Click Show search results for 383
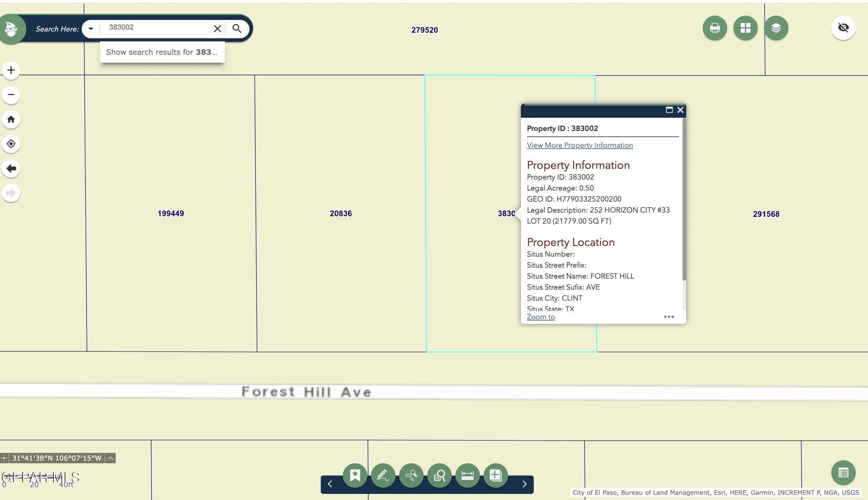Image resolution: width=868 pixels, height=500 pixels. click(162, 52)
